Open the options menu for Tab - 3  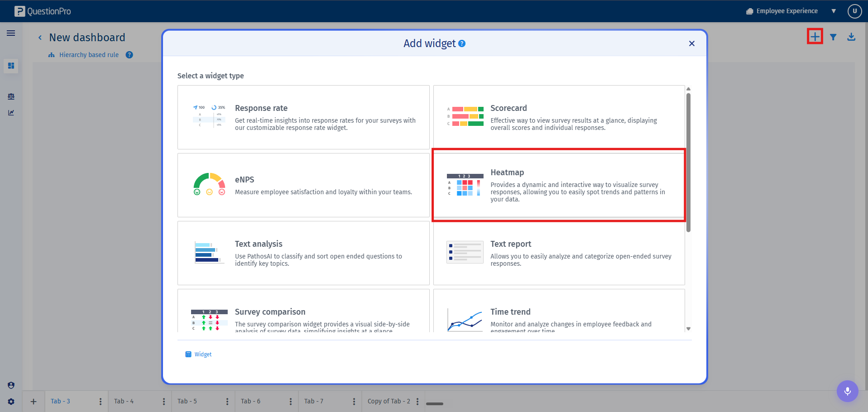pos(101,402)
